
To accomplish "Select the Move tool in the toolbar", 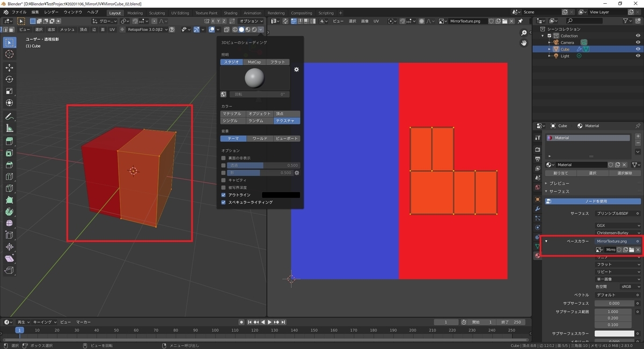I will (x=9, y=68).
